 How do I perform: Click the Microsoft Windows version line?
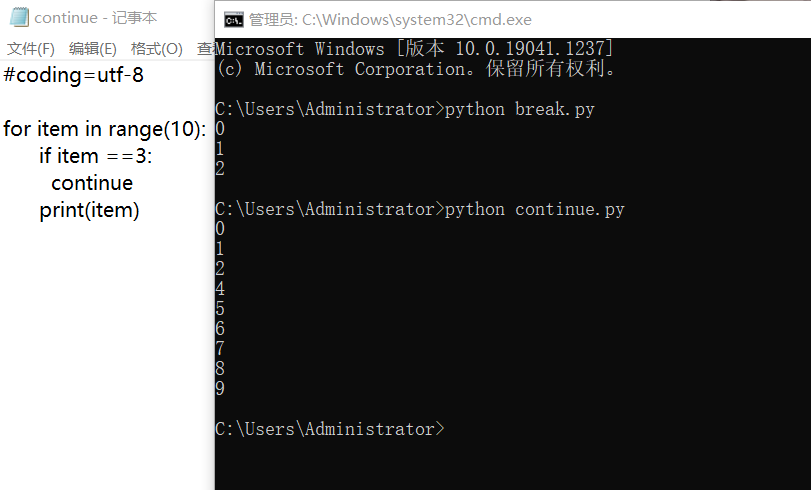415,49
